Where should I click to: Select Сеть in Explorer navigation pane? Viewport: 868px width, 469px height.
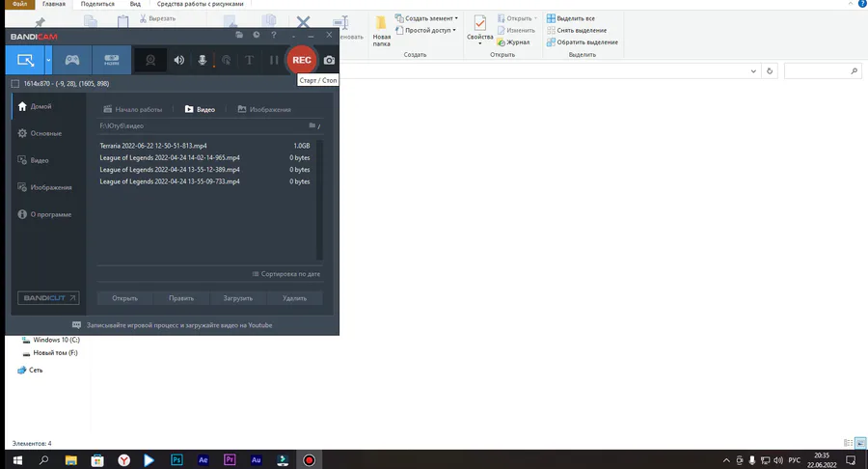pos(30,370)
